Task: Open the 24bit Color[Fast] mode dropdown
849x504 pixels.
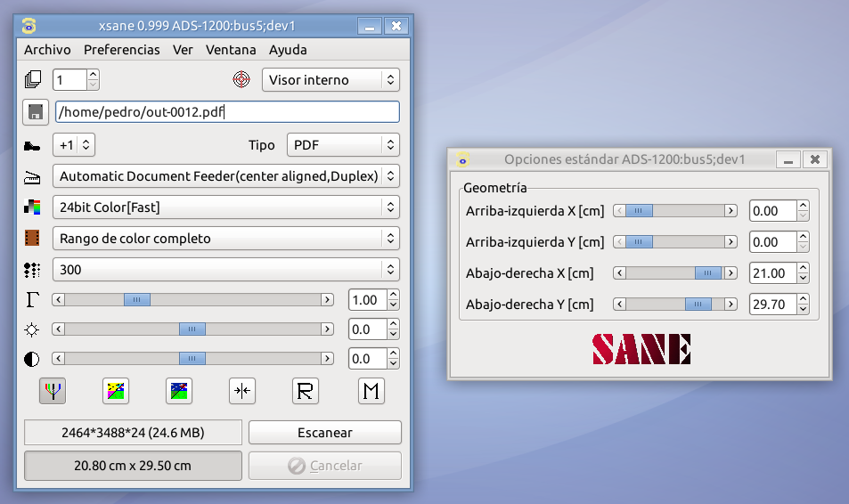Action: coord(225,207)
